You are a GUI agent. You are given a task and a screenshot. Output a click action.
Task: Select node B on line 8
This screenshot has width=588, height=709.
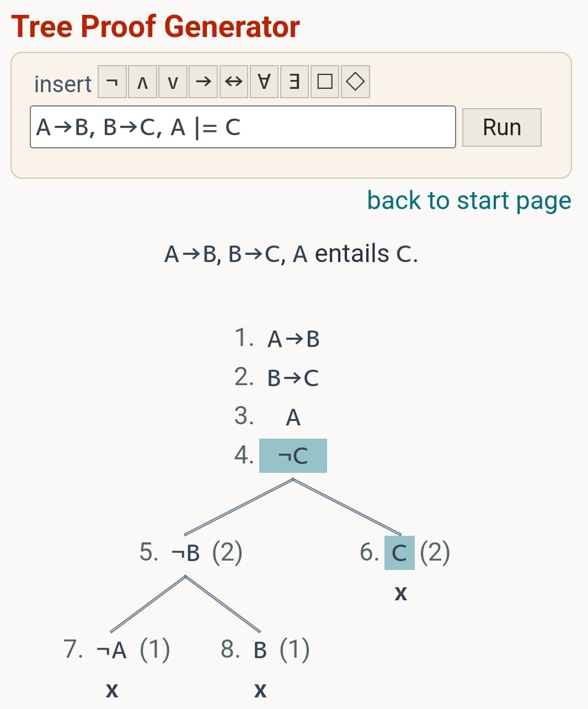[x=260, y=650]
